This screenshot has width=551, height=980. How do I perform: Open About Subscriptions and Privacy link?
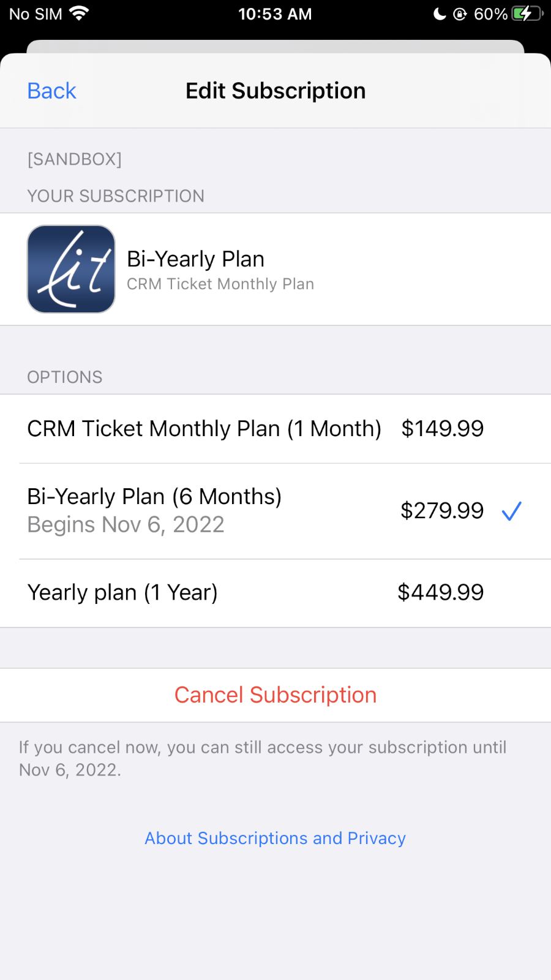click(x=275, y=838)
